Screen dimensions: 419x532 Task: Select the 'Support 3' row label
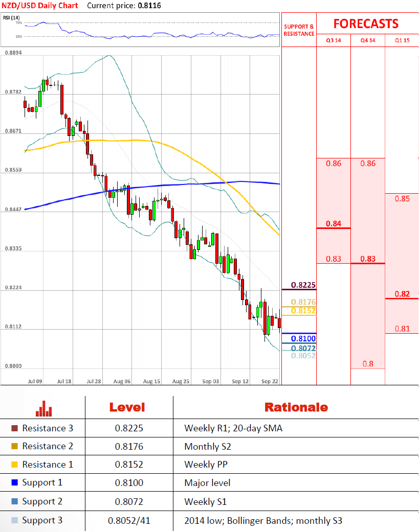point(42,520)
